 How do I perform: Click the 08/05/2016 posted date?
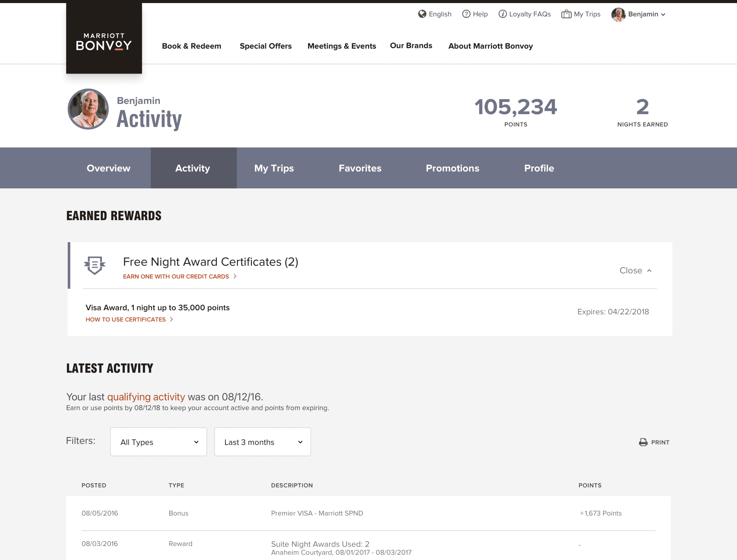click(100, 513)
